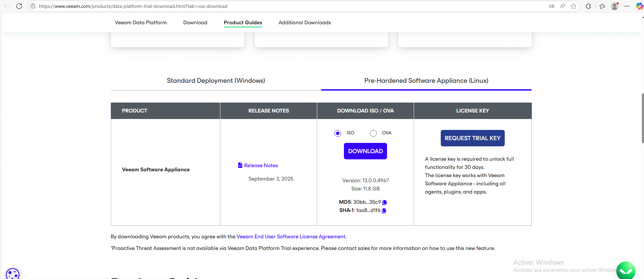Click the browser refresh icon
Screen dimensions: 644x279
pos(19,6)
